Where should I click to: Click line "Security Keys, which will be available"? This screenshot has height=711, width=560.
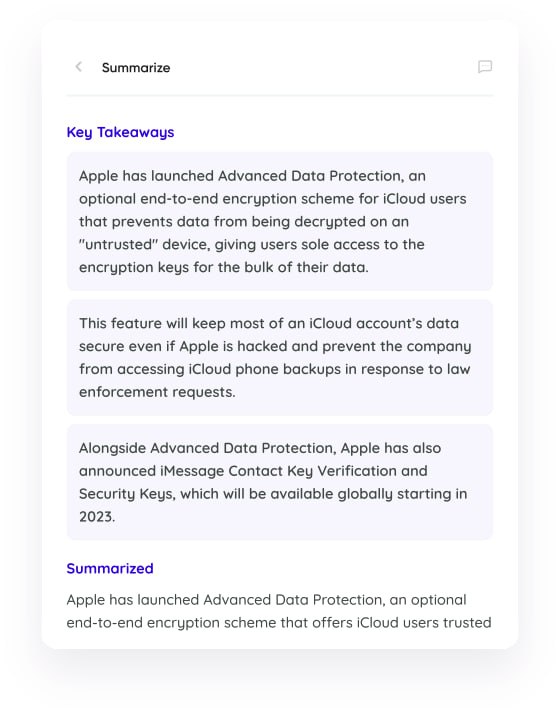tap(273, 494)
